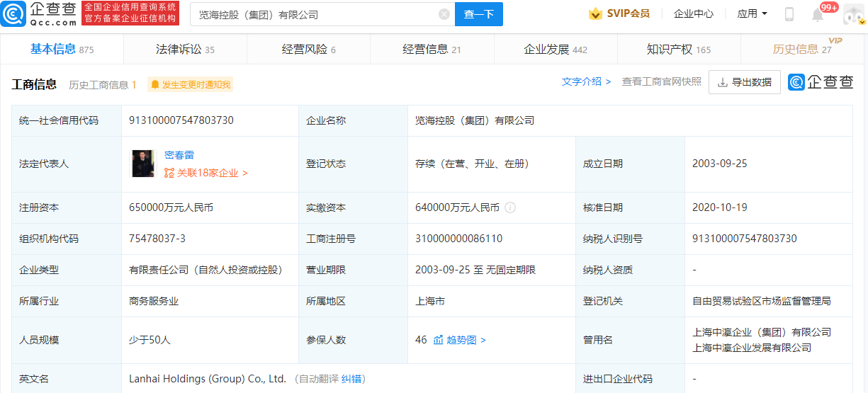
Task: Click 导出数据 export button
Action: (744, 82)
